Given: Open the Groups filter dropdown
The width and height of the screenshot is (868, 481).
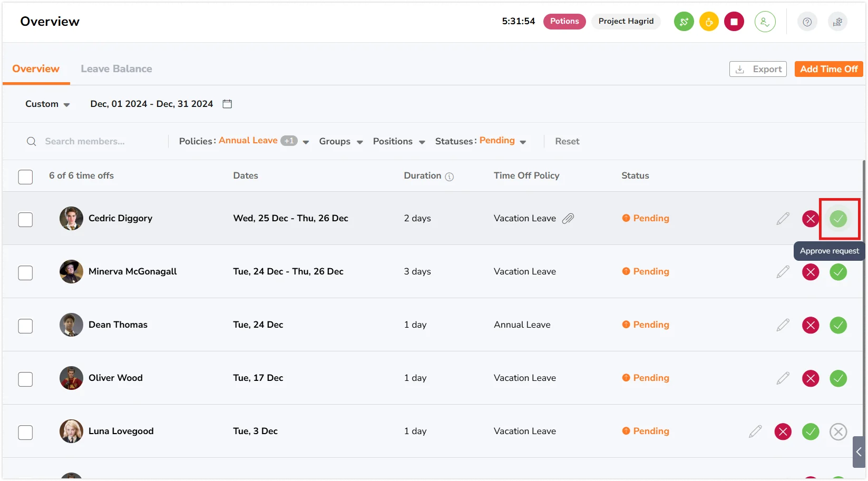Looking at the screenshot, I should 341,141.
